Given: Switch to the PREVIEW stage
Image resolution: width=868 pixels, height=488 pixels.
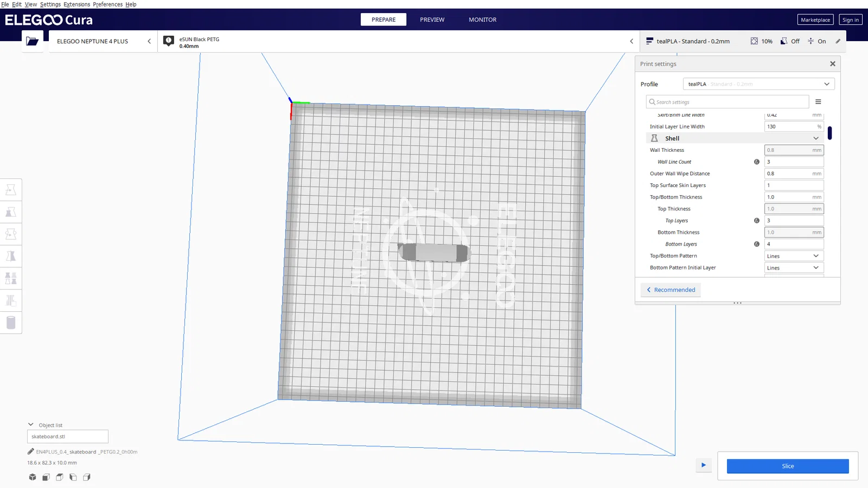Looking at the screenshot, I should coord(432,20).
